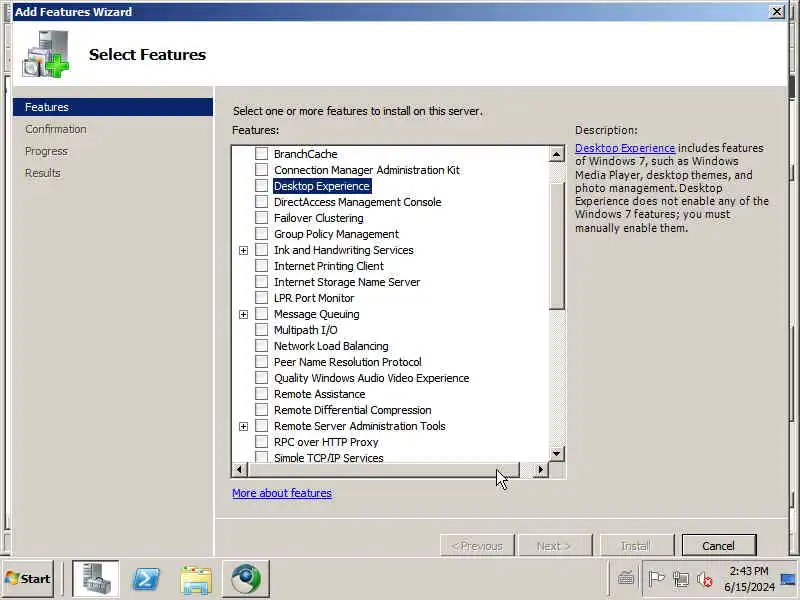Select the Remote Assistance item text
The image size is (800, 600).
pos(319,394)
